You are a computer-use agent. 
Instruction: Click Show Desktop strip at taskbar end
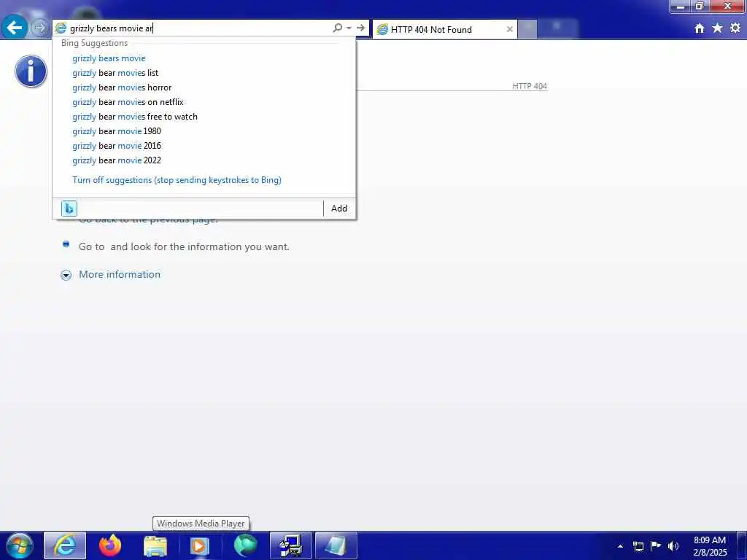[x=742, y=545]
